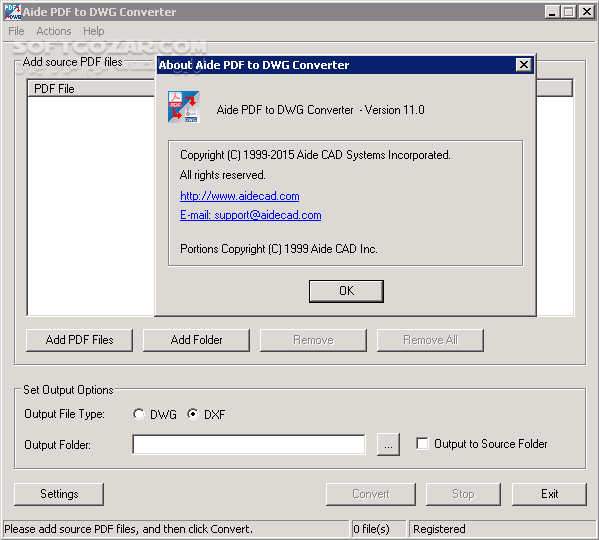Click the Remove All button
Viewport: 599px width, 540px height.
pos(430,340)
